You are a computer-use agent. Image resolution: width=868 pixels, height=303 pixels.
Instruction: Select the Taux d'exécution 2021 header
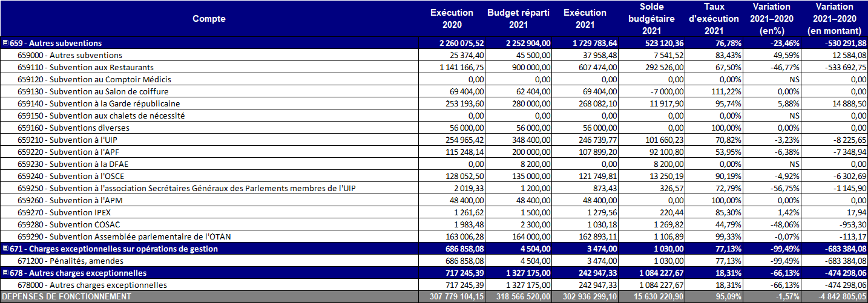click(x=714, y=19)
